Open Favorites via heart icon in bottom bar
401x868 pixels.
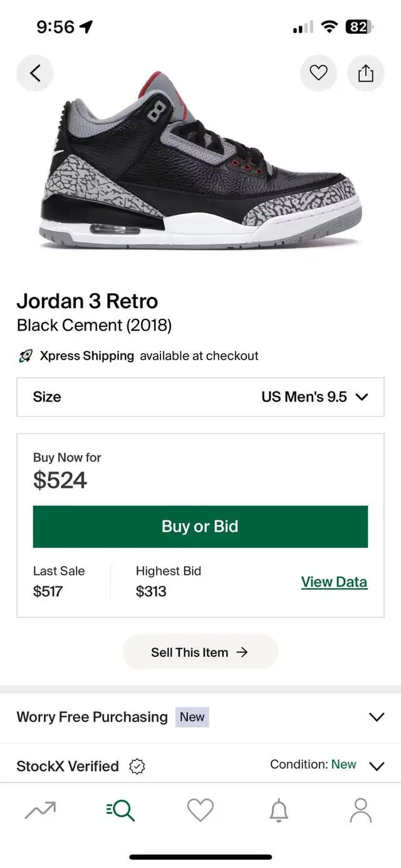[200, 809]
